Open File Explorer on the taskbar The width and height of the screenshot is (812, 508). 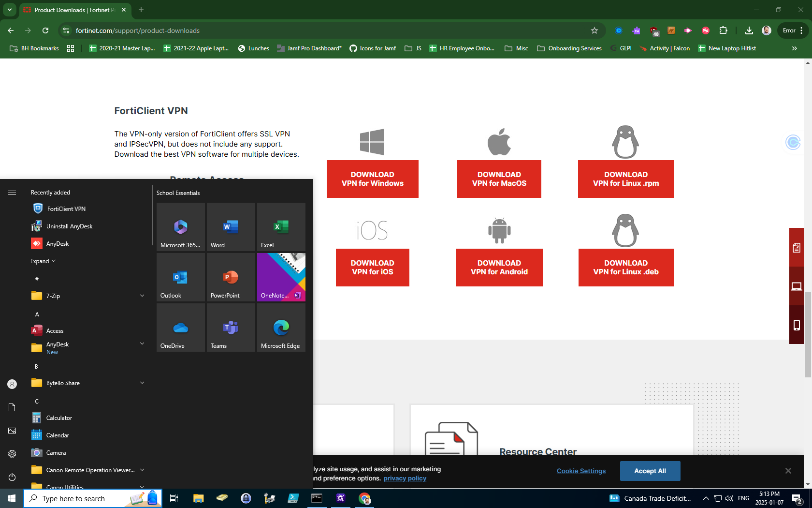(198, 498)
